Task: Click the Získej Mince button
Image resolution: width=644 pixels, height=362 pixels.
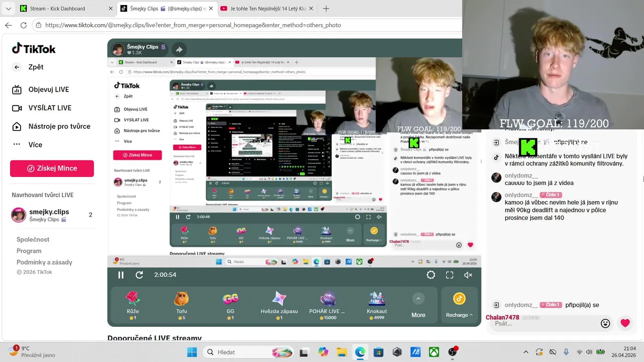Action: [x=52, y=168]
